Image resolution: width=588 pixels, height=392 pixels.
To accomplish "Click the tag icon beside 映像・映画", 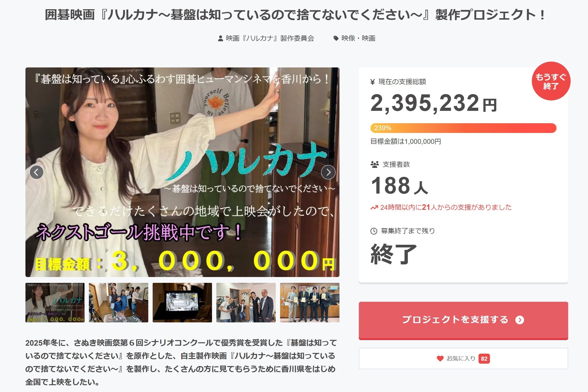I will coord(336,38).
